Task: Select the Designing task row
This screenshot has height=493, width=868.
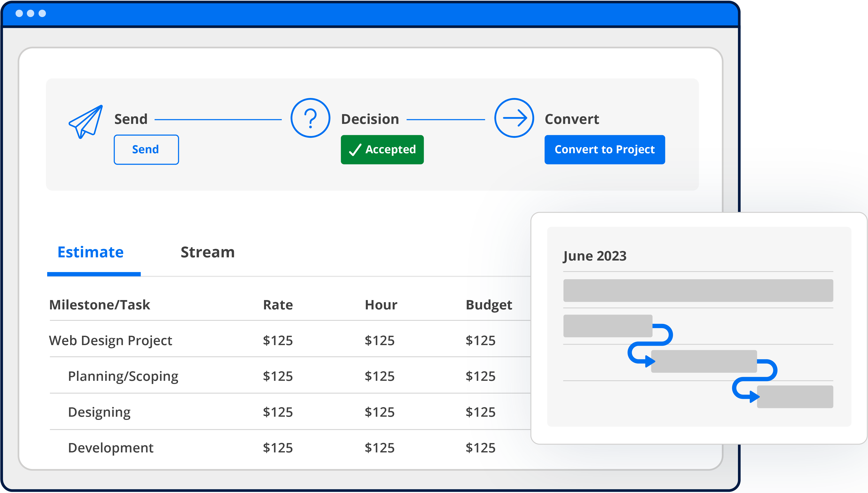Action: point(99,412)
